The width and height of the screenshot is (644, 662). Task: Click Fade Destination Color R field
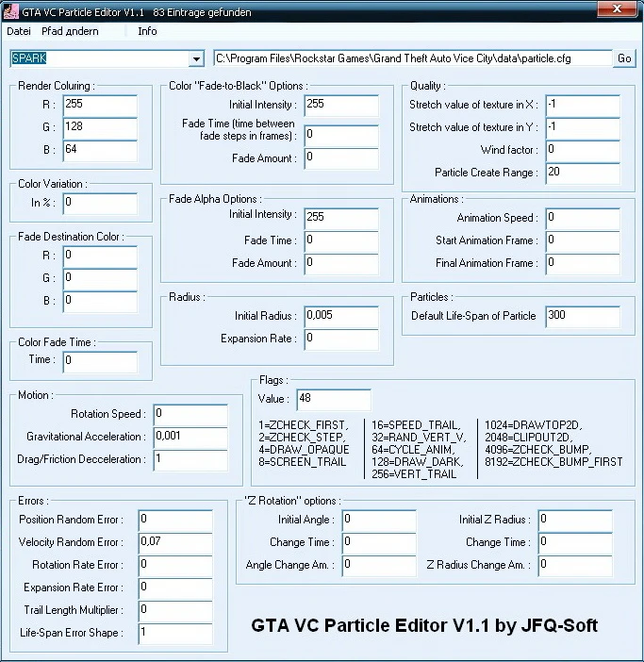click(x=100, y=257)
